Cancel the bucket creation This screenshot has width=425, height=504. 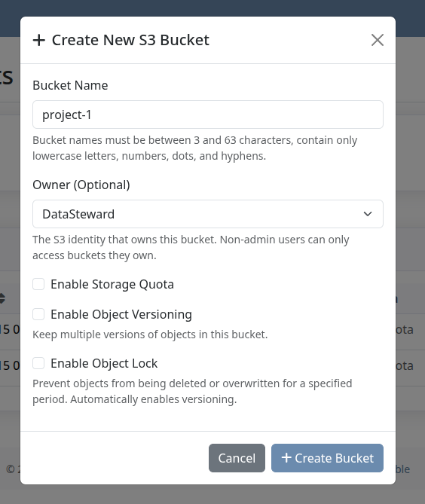click(x=237, y=458)
